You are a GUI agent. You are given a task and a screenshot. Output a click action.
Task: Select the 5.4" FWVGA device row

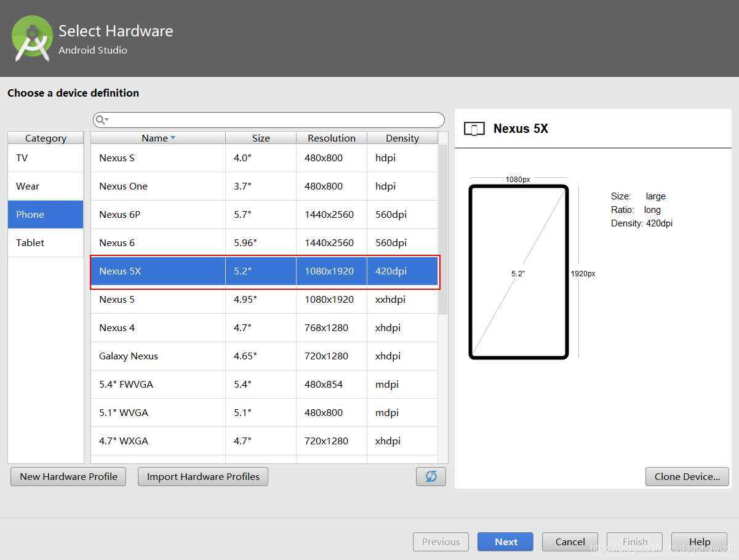[x=265, y=385]
